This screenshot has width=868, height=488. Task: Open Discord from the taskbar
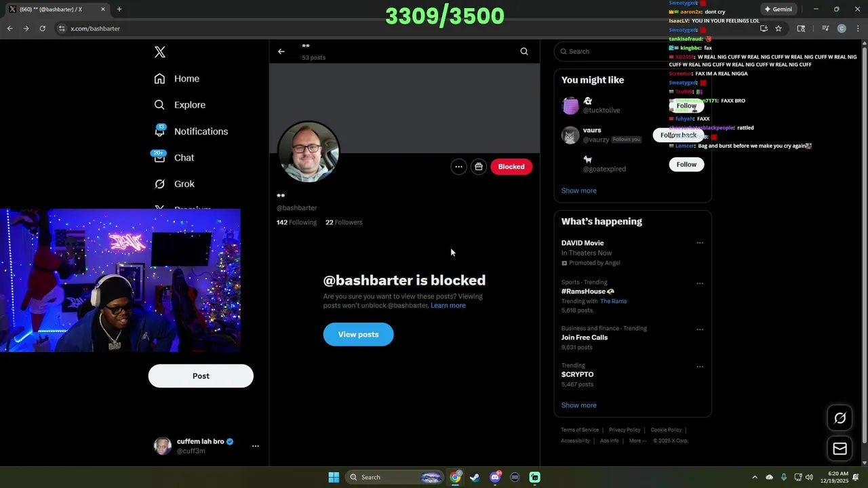495,477
